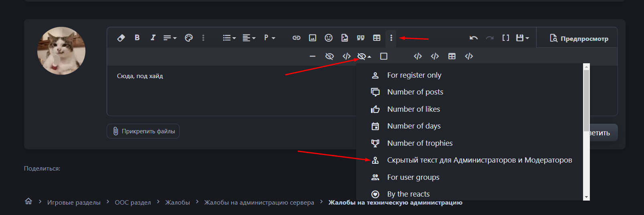Open the smilies emoji picker
This screenshot has width=644, height=215.
point(328,38)
